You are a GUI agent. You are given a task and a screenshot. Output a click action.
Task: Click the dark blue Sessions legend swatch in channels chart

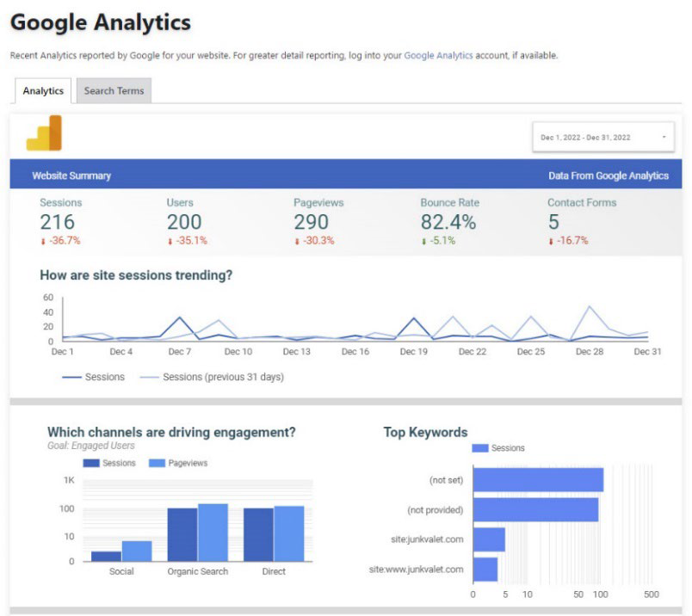click(x=91, y=463)
